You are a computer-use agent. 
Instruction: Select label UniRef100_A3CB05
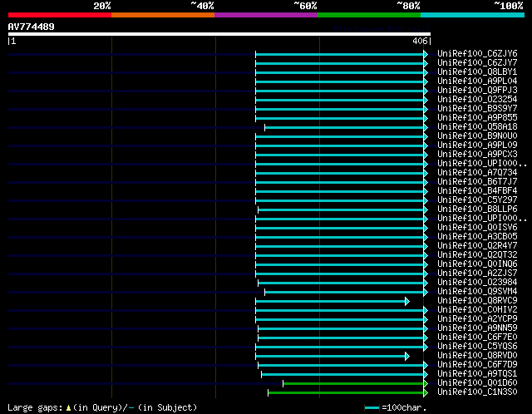coord(477,237)
